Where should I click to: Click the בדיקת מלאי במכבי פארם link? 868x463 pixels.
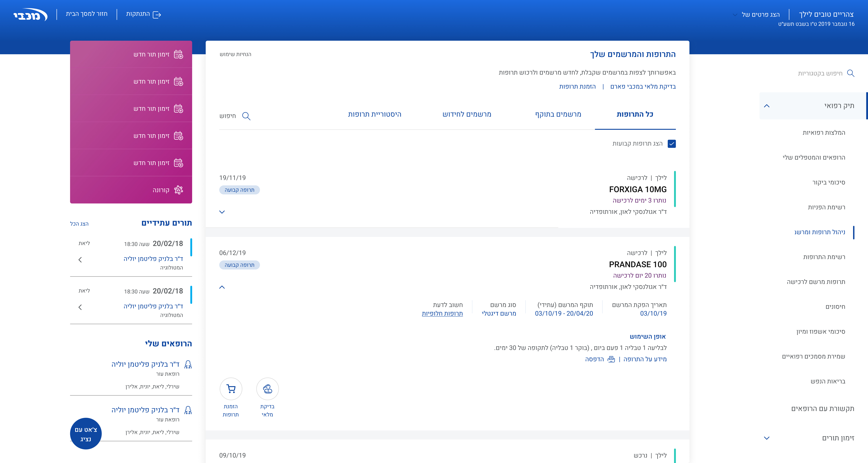[643, 87]
